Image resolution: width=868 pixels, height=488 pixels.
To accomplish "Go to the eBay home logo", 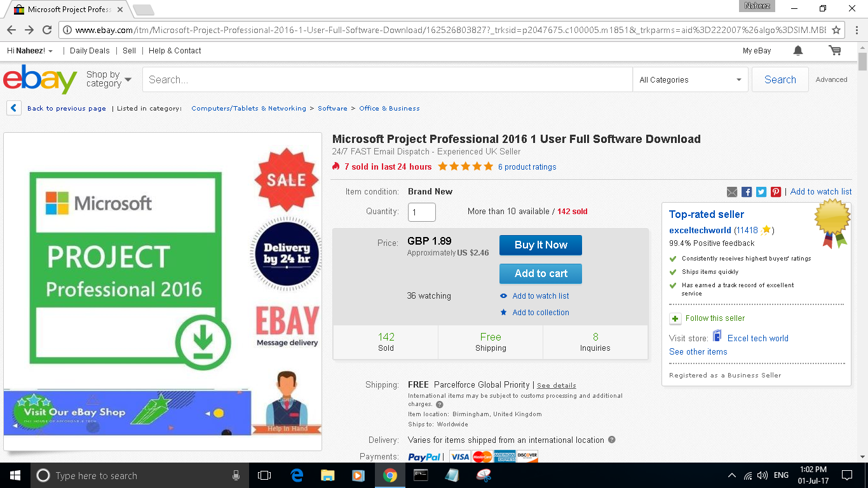I will (x=40, y=79).
